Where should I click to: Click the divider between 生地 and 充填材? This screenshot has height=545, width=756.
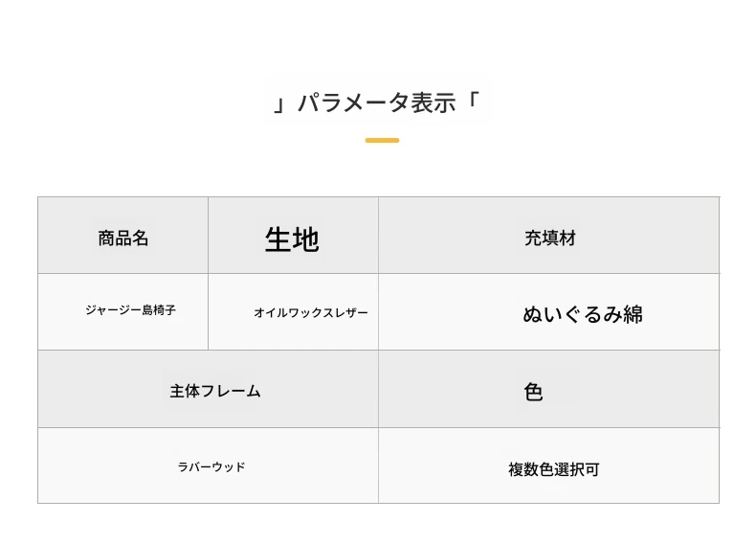click(378, 236)
